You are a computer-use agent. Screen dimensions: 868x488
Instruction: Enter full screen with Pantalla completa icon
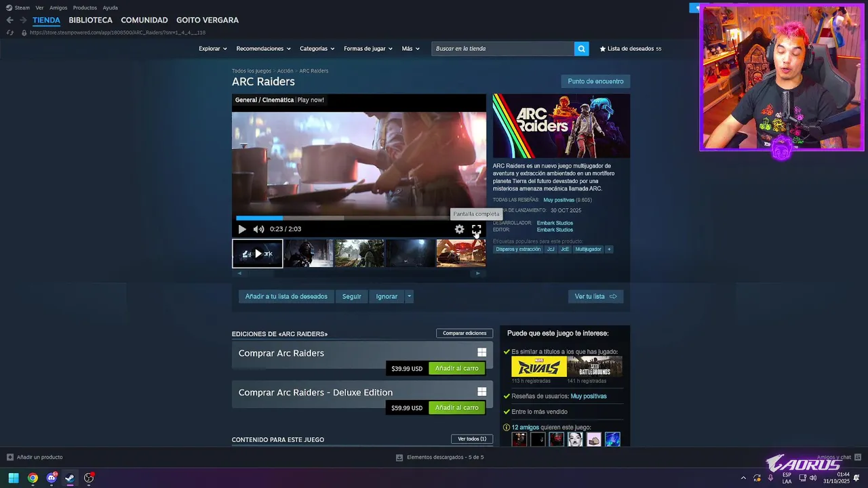click(x=477, y=229)
